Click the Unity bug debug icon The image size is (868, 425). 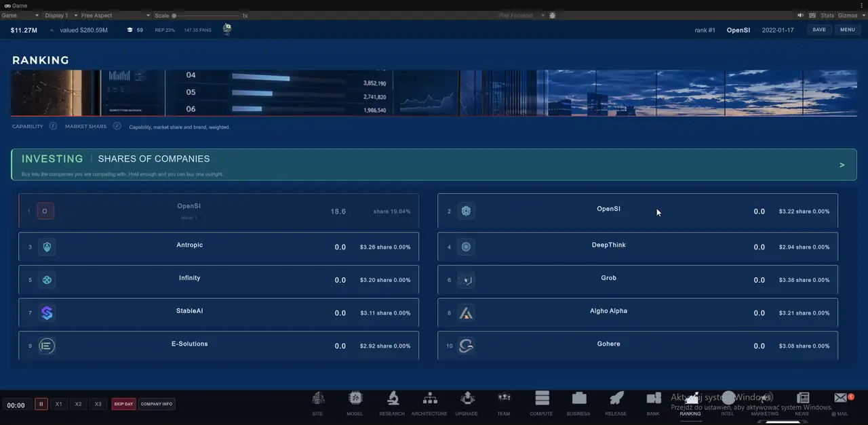(x=552, y=15)
